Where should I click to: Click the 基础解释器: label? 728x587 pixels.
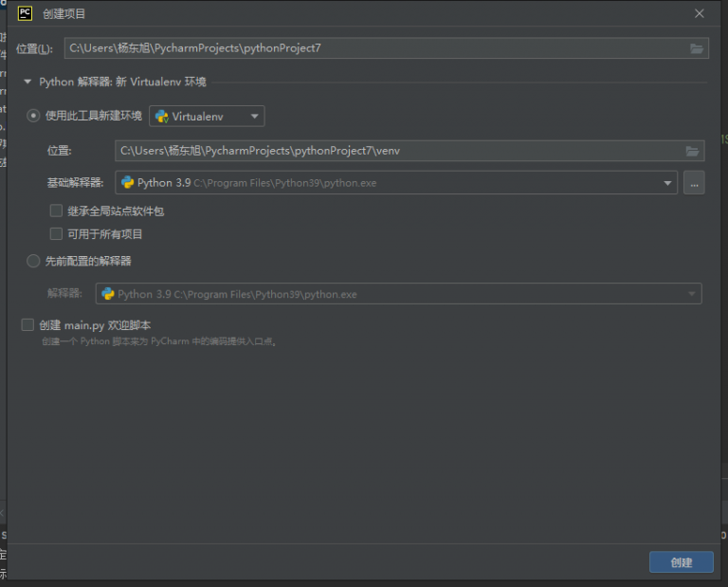(75, 183)
